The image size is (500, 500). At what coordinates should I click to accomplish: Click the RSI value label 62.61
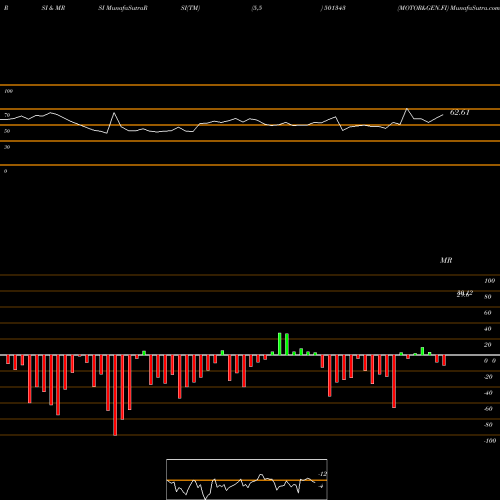pyautogui.click(x=460, y=113)
